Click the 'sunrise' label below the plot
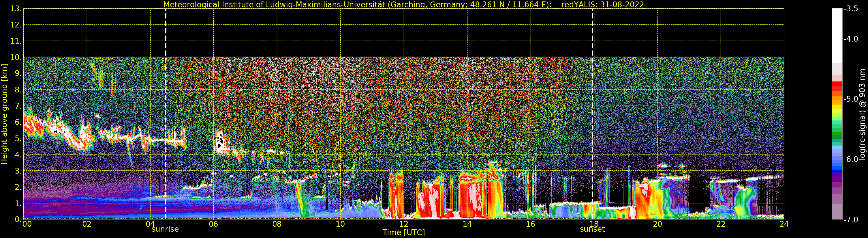Screen dimensions: 868x238 [x=165, y=229]
